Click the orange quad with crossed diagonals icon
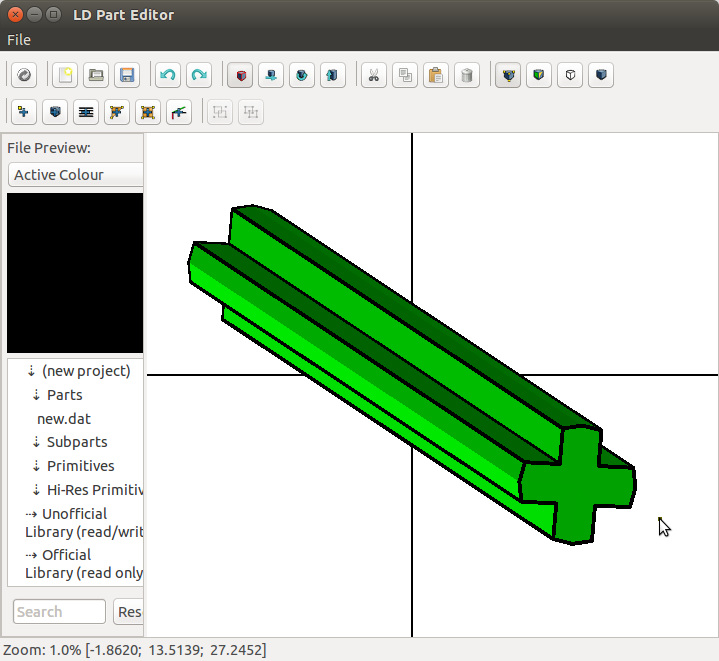Screen dimensions: 719x661 point(148,112)
